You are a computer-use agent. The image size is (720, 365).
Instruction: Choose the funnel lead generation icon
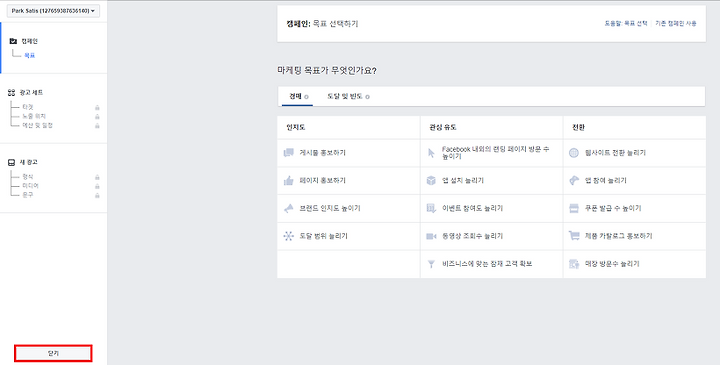pos(431,264)
